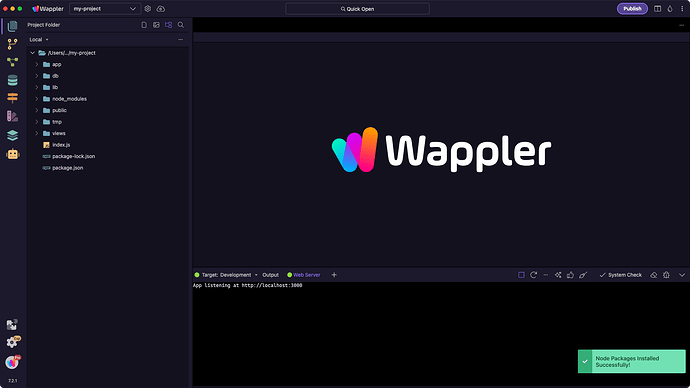Click the Quick Open search field
Viewport: 690px width, 388px height.
click(357, 9)
